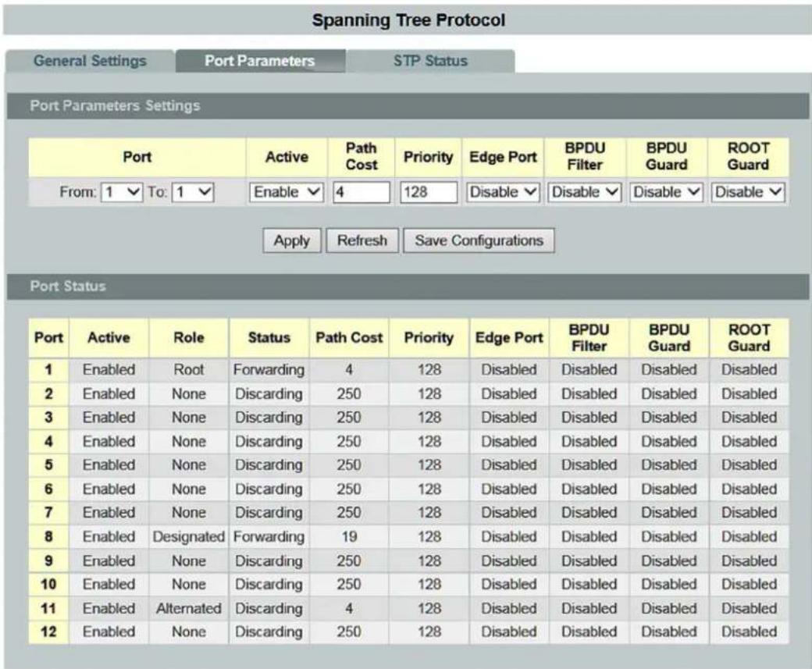The width and height of the screenshot is (812, 669).
Task: Click path cost 250 for port 2
Action: point(349,393)
